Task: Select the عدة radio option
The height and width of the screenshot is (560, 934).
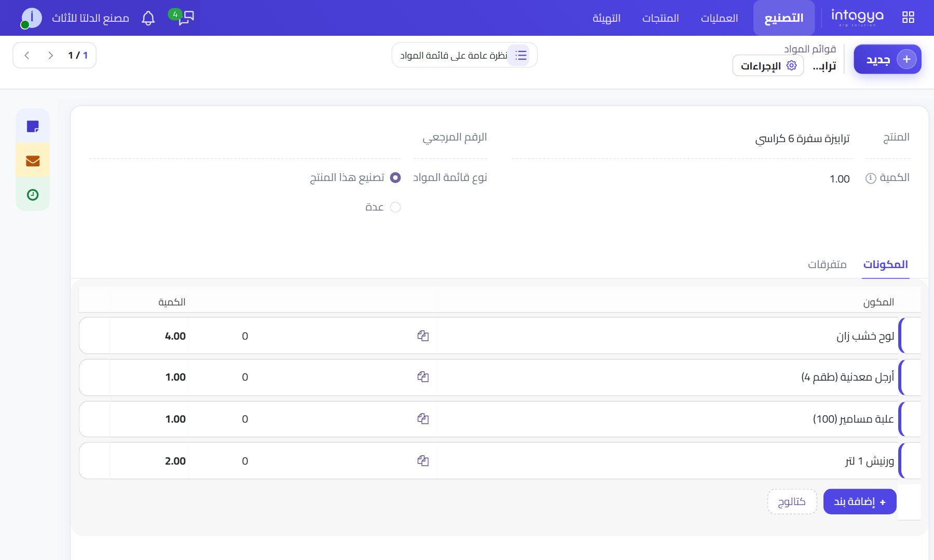Action: coord(395,207)
